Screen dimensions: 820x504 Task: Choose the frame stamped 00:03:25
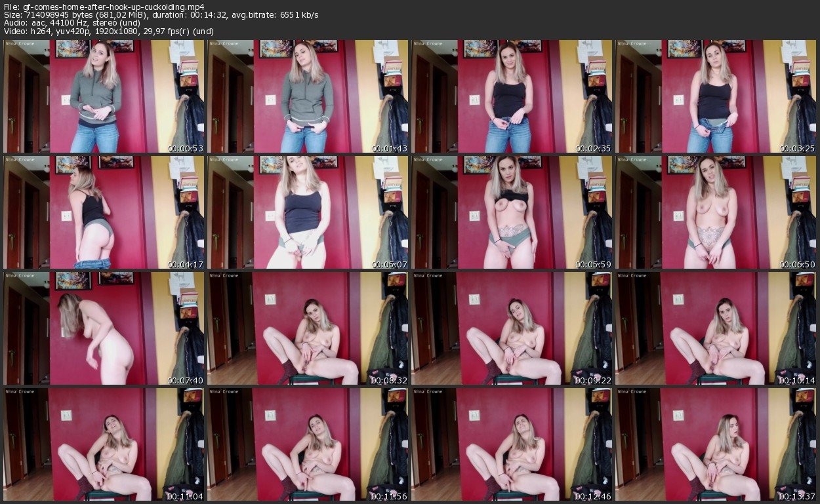coord(716,96)
